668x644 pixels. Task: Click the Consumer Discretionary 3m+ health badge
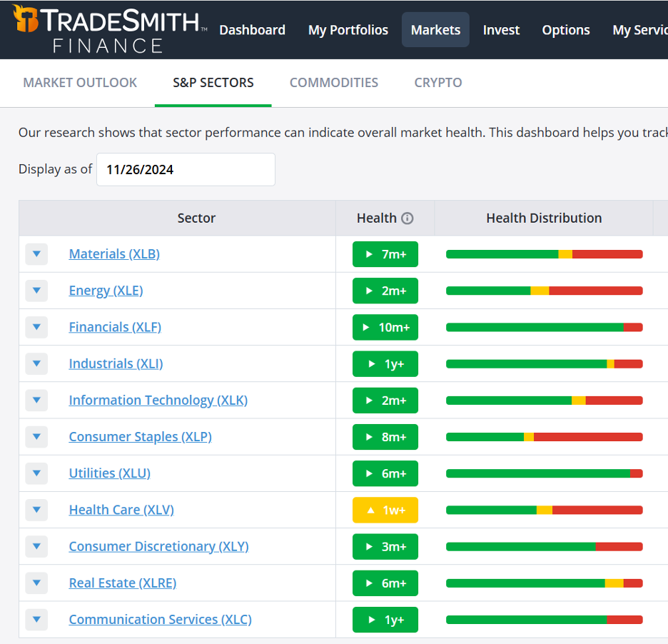[385, 547]
